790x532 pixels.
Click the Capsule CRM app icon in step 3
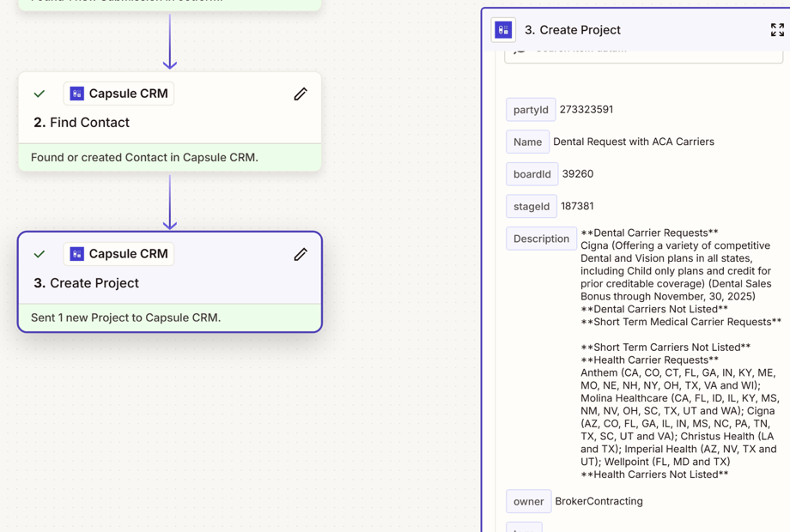click(x=77, y=254)
